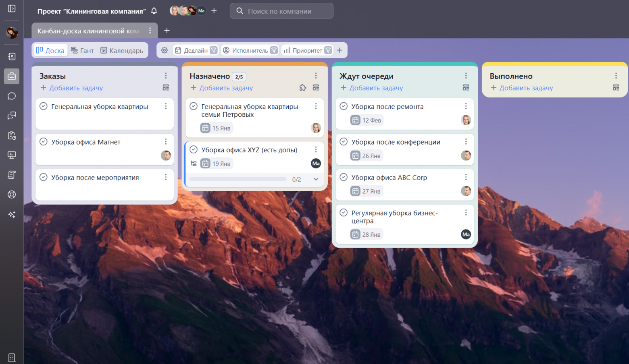Expand subtasks chevron on 'Уборка офиса XYZ' card
629x364 pixels.
click(316, 179)
